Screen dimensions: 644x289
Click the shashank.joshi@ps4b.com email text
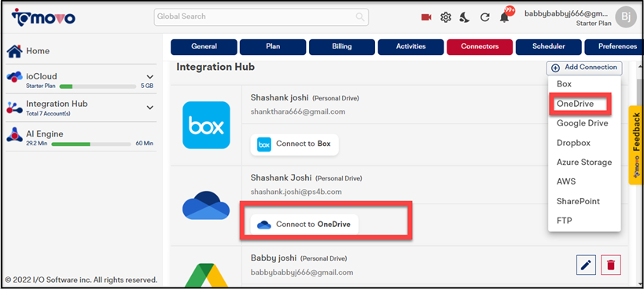[296, 192]
